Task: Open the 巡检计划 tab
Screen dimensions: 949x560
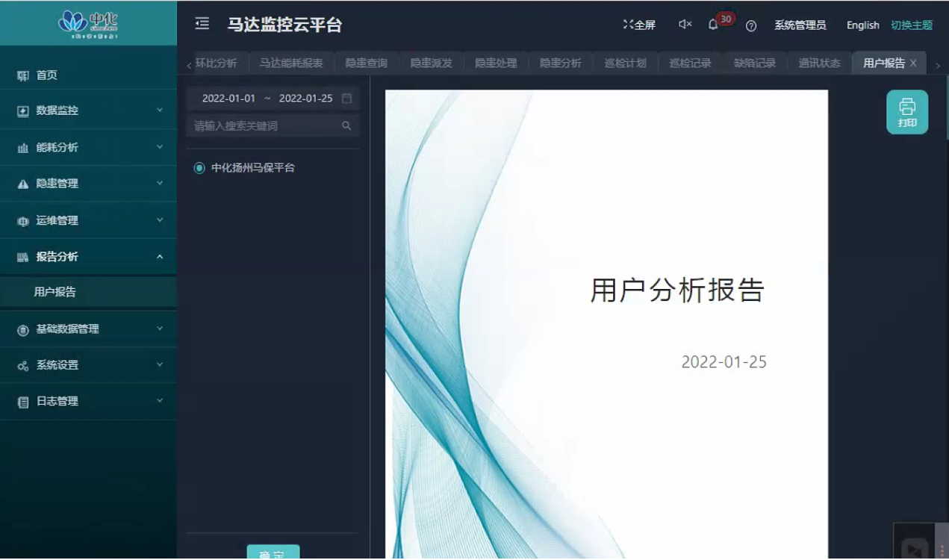Action: (x=625, y=63)
